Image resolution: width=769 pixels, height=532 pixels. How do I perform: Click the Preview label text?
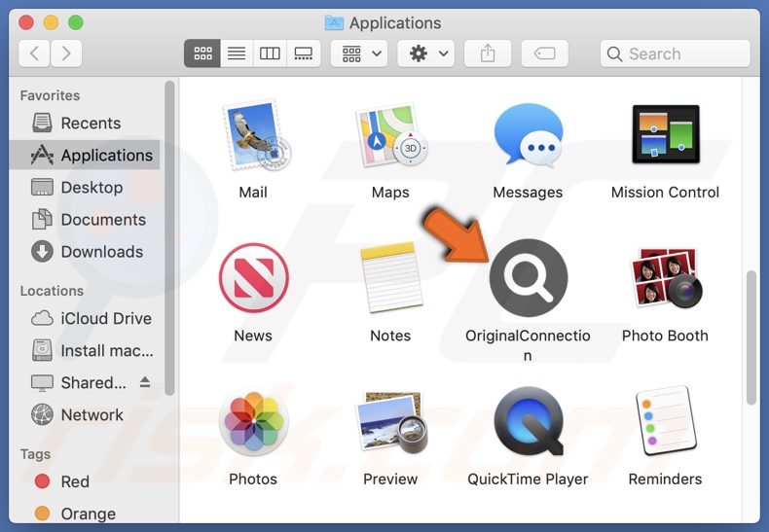(390, 479)
